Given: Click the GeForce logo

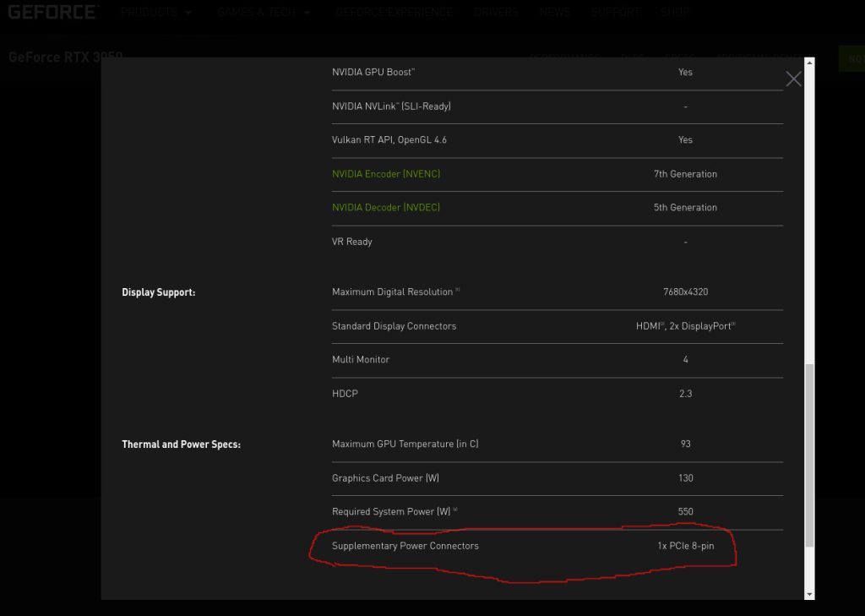Looking at the screenshot, I should (x=53, y=12).
